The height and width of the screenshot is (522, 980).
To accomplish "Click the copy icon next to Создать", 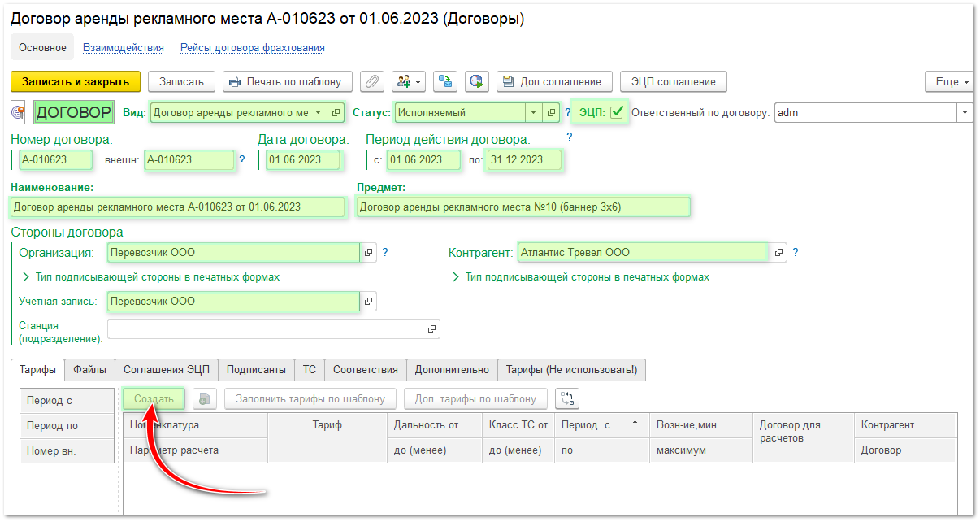I will [205, 399].
